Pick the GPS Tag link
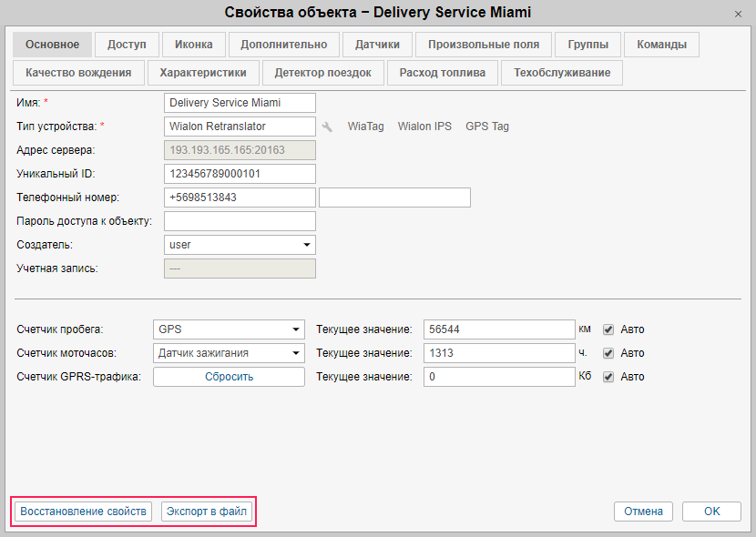756x537 pixels. click(487, 127)
